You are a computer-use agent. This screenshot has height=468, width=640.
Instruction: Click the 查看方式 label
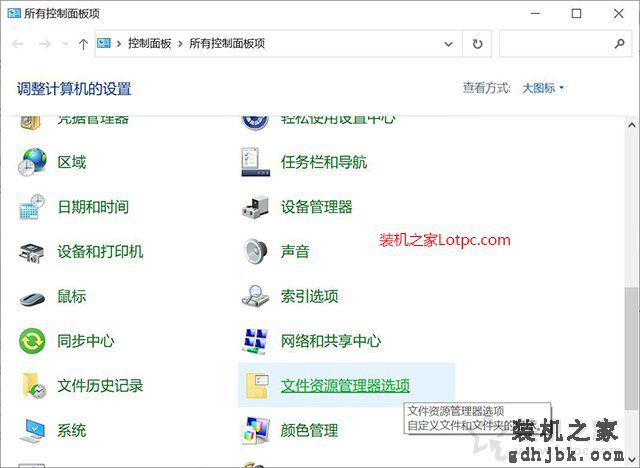pos(487,88)
